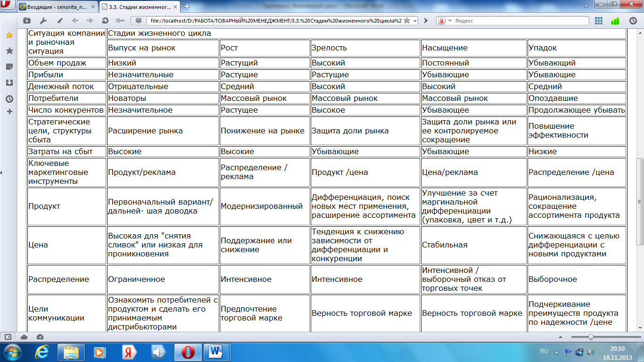644x362 pixels.
Task: Click the key password manager icon
Action: (120, 21)
